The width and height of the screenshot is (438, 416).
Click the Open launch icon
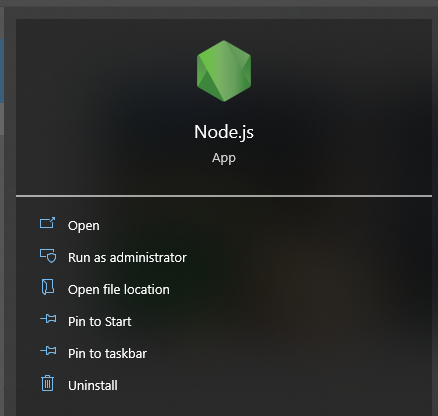[48, 223]
